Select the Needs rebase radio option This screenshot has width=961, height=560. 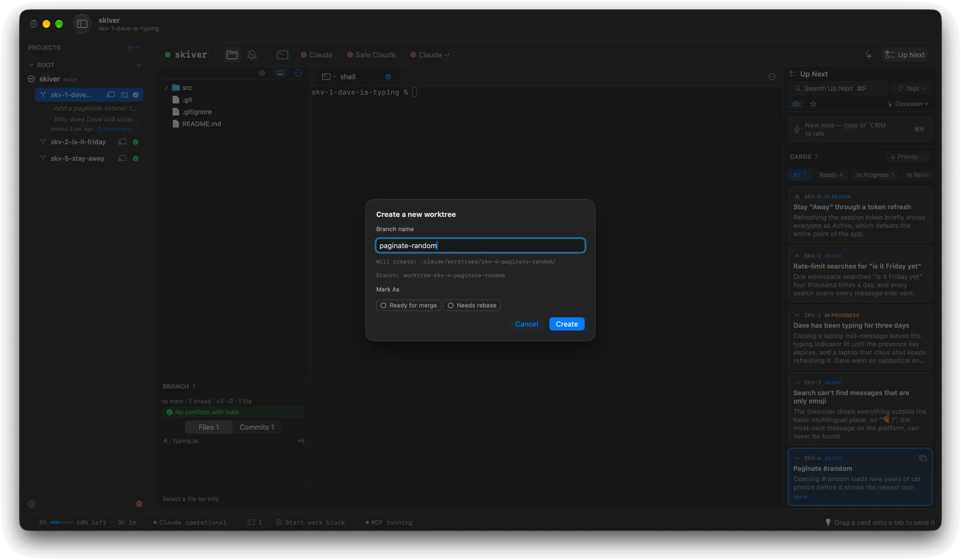(472, 305)
